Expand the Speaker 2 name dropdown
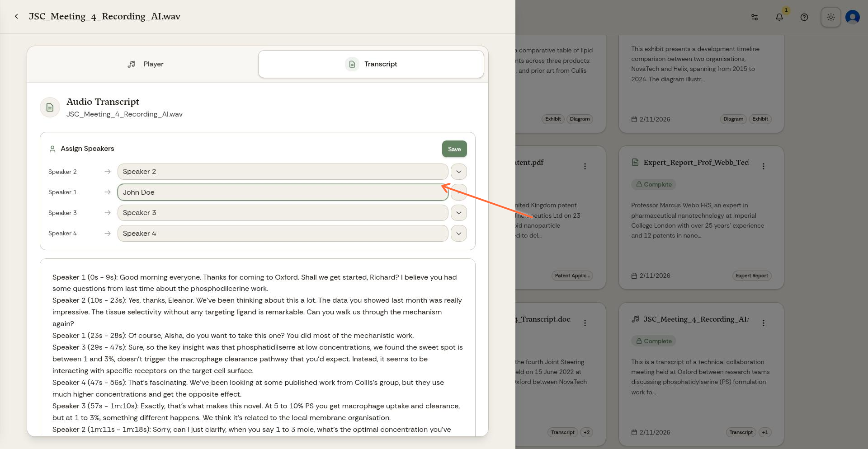This screenshot has height=449, width=868. coord(458,172)
